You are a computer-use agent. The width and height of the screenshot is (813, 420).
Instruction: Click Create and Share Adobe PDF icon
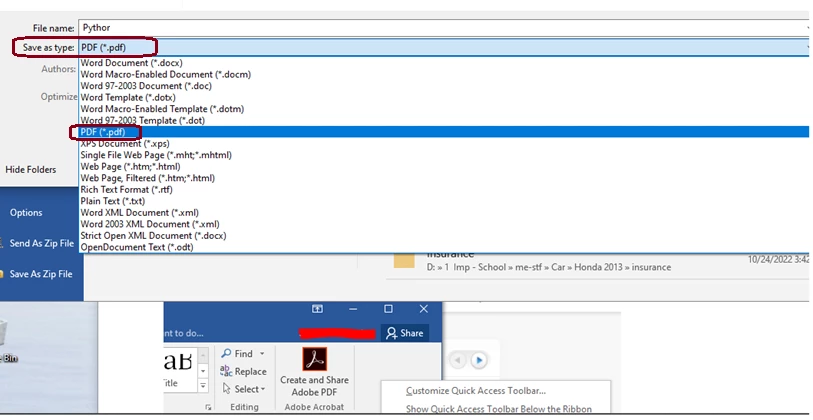click(x=314, y=360)
